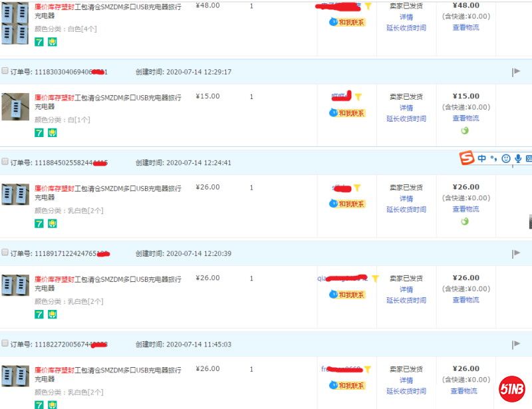The image size is (532, 409).
Task: Check the box for order created 11:45:03
Action: coord(5,344)
